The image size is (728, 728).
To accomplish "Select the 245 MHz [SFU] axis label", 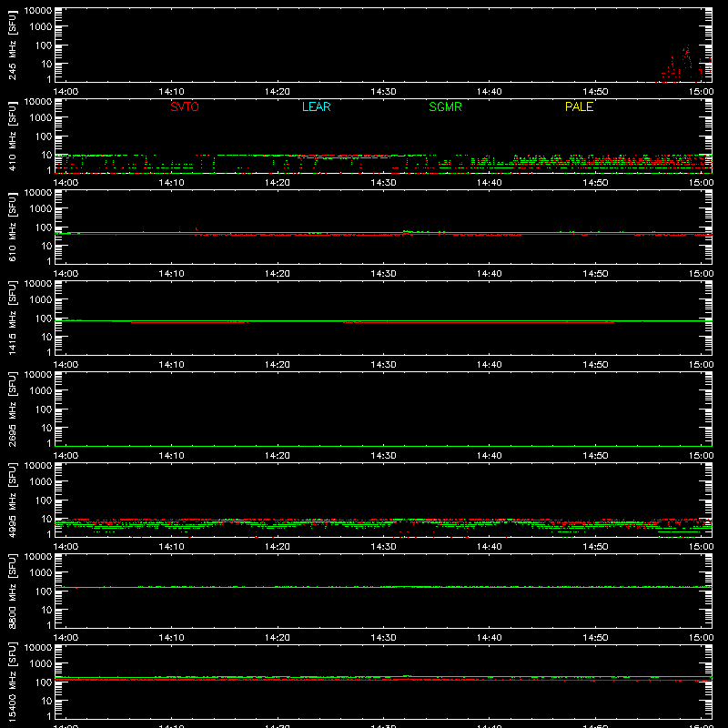I will (12, 45).
